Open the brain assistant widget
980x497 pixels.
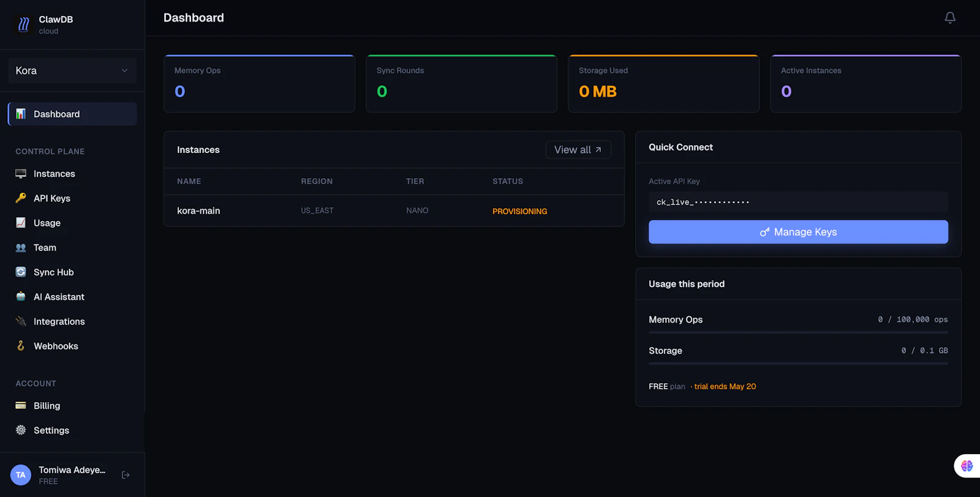967,466
